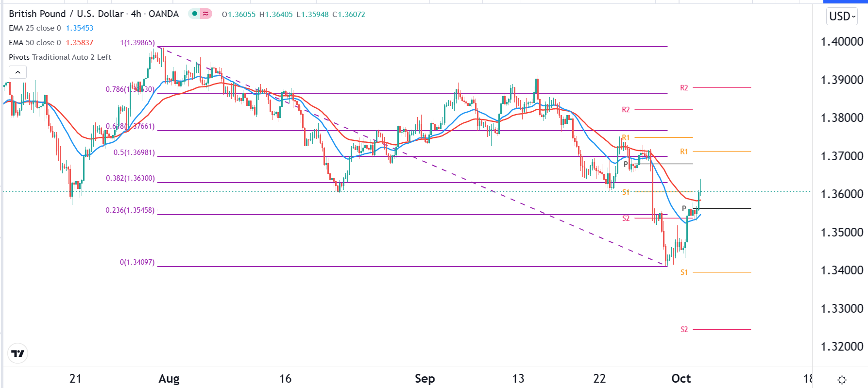Click the British Pound / U.S. Dollar title
The width and height of the screenshot is (868, 388).
coord(66,14)
